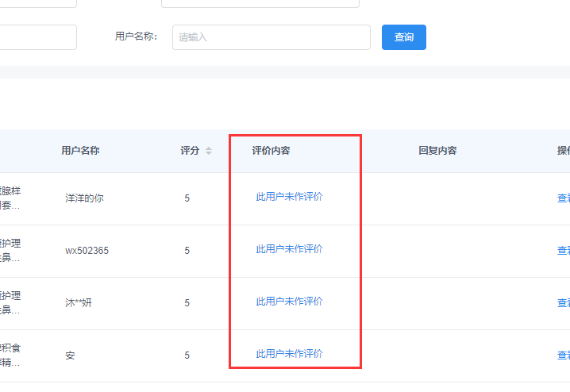The image size is (570, 392).
Task: Click the username cell 沐**妍
Action: tap(79, 303)
